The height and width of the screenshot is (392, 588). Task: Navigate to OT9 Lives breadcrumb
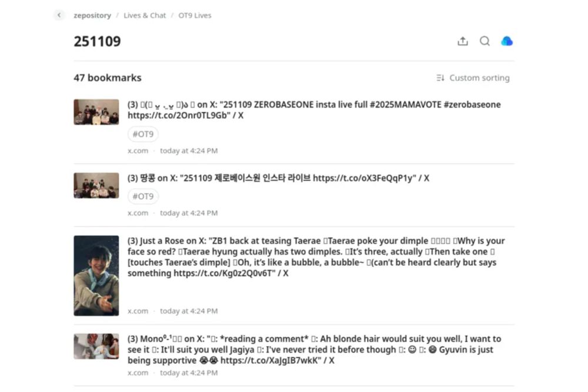point(195,15)
